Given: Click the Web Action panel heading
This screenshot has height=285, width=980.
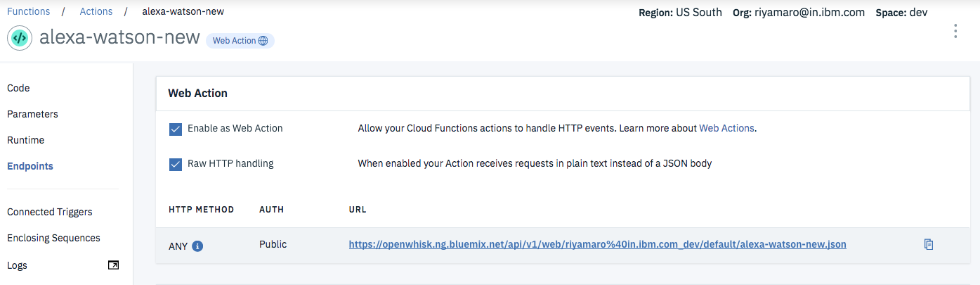Looking at the screenshot, I should 197,93.
